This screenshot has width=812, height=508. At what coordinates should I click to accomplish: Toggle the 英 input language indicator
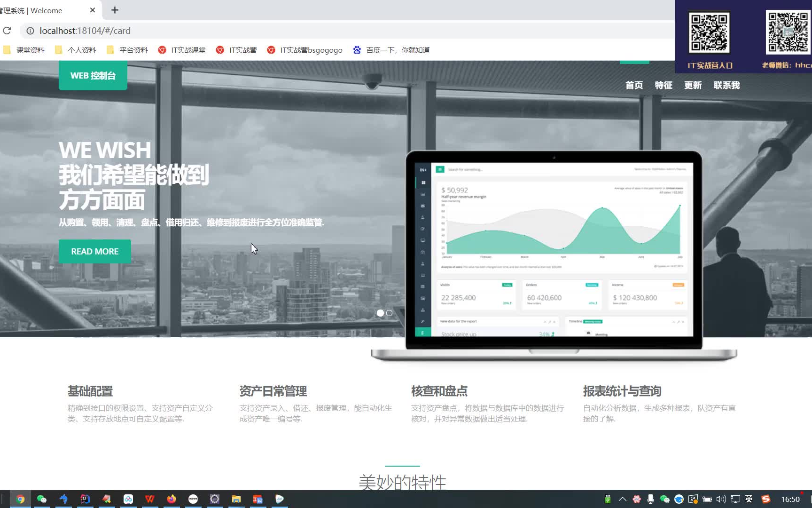[749, 499]
